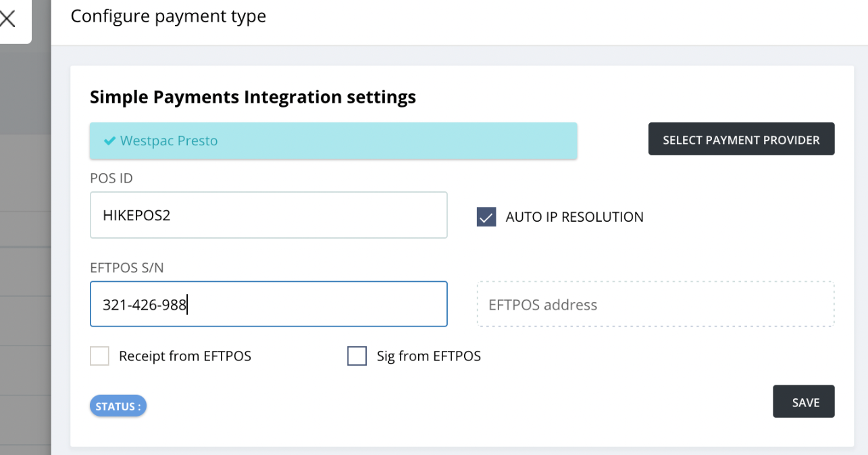The image size is (868, 455).
Task: Click into the POS ID field
Action: click(268, 215)
